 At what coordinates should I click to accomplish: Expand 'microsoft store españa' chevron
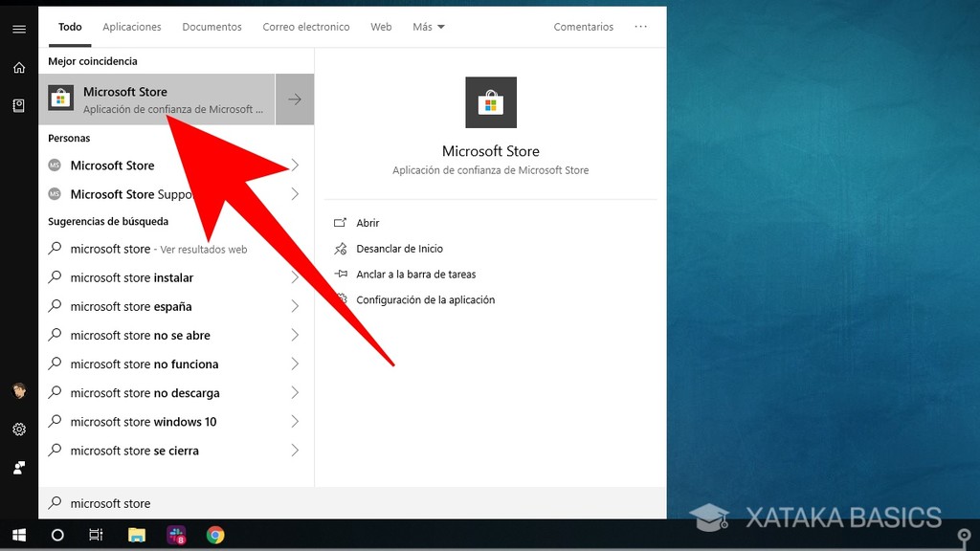pos(295,306)
